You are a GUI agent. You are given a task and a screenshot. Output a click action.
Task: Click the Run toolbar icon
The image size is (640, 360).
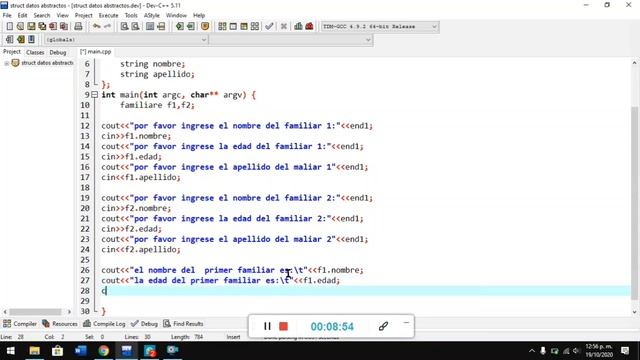coord(233,27)
